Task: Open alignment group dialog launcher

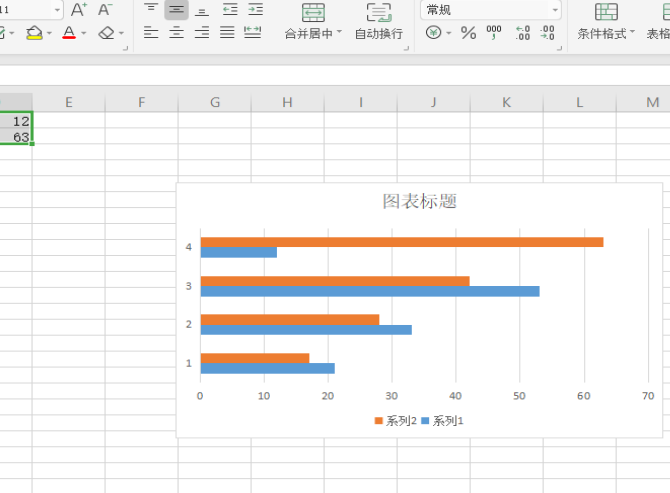Action: 406,48
